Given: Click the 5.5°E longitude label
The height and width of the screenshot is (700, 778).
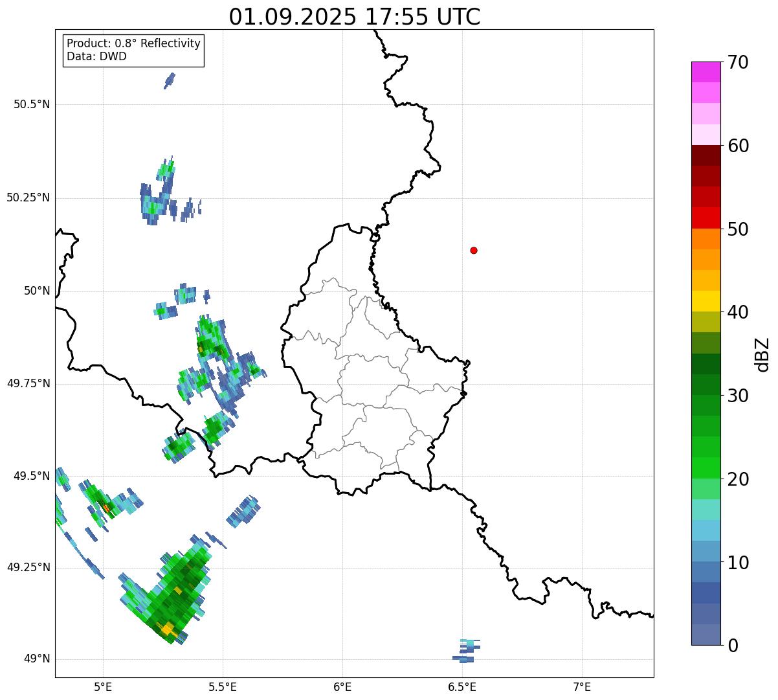Looking at the screenshot, I should pos(223,686).
